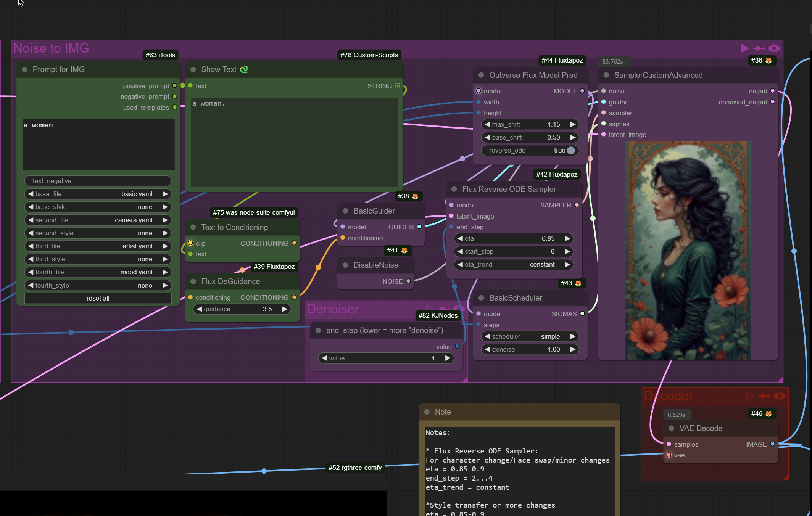The width and height of the screenshot is (812, 516).
Task: Click the STRING output grid icon on Show Text
Action: [398, 85]
